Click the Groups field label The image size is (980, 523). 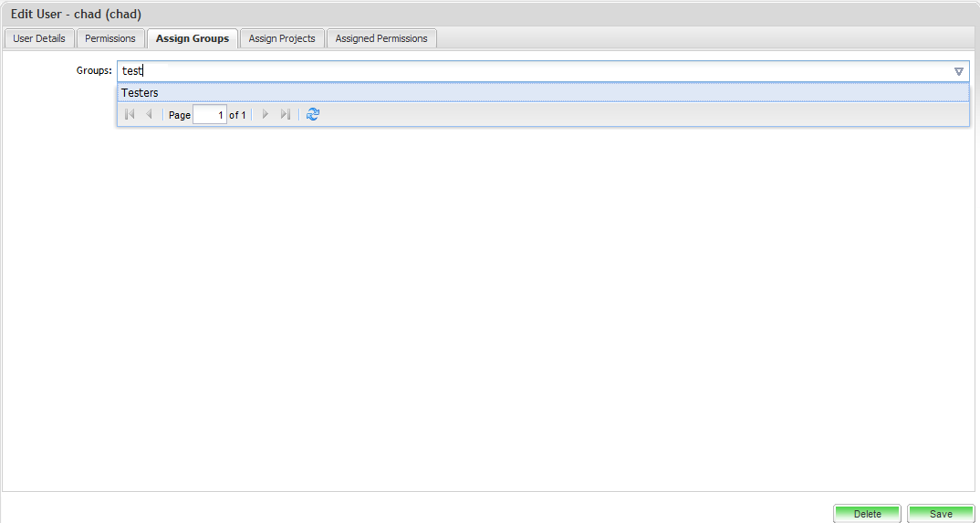pos(94,71)
